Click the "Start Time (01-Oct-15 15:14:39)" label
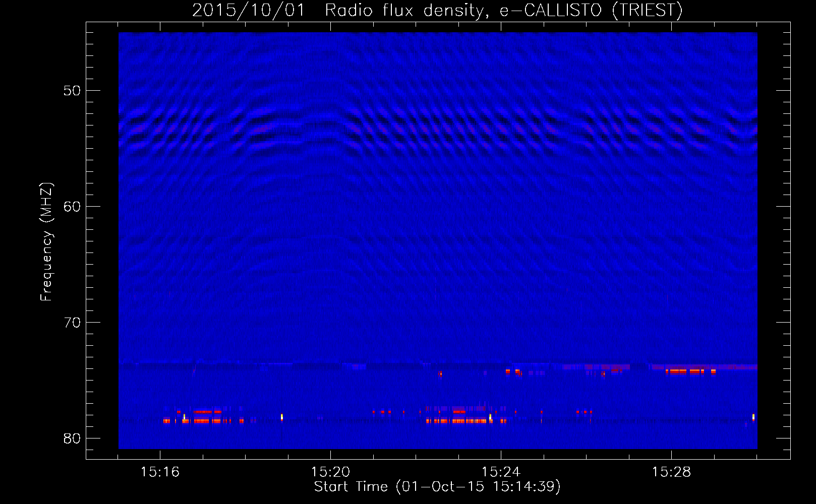Screen dimensions: 816x504 pyautogui.click(x=437, y=487)
